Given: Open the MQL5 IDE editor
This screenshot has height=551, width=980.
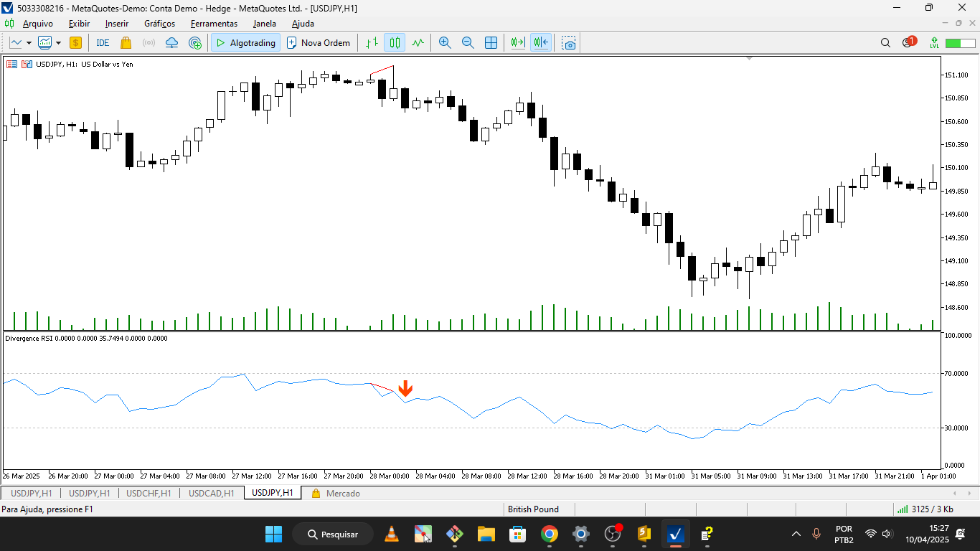Looking at the screenshot, I should [102, 42].
